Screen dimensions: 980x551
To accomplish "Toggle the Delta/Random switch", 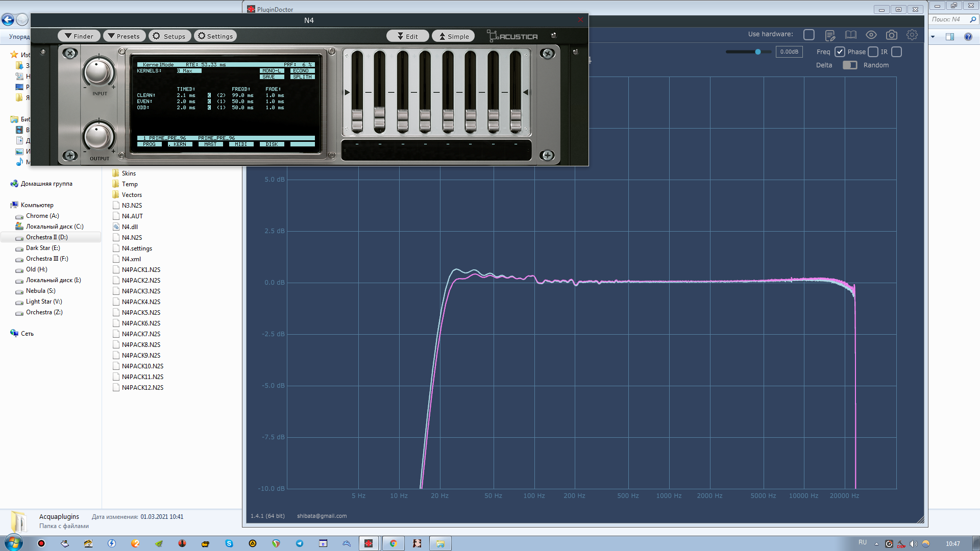I will [x=850, y=65].
